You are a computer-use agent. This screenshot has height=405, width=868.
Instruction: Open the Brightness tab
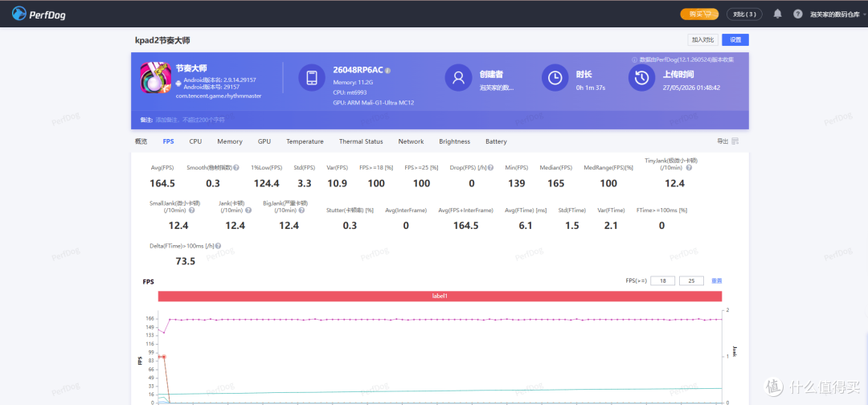454,141
